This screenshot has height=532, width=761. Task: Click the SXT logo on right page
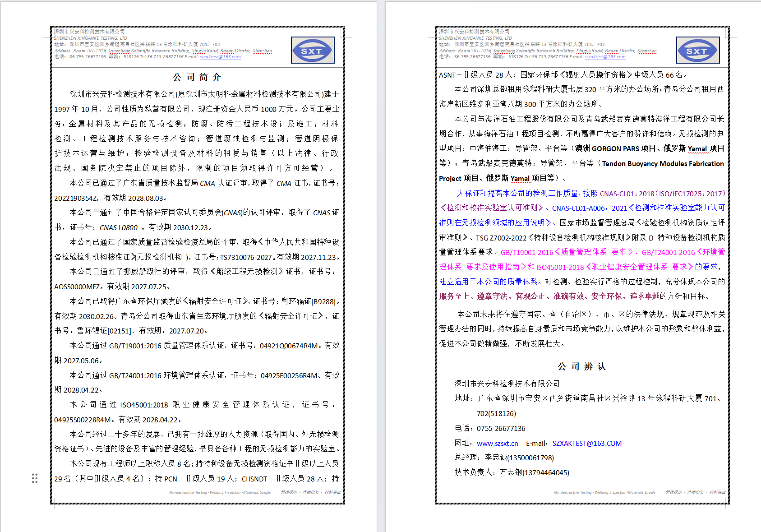[x=697, y=50]
